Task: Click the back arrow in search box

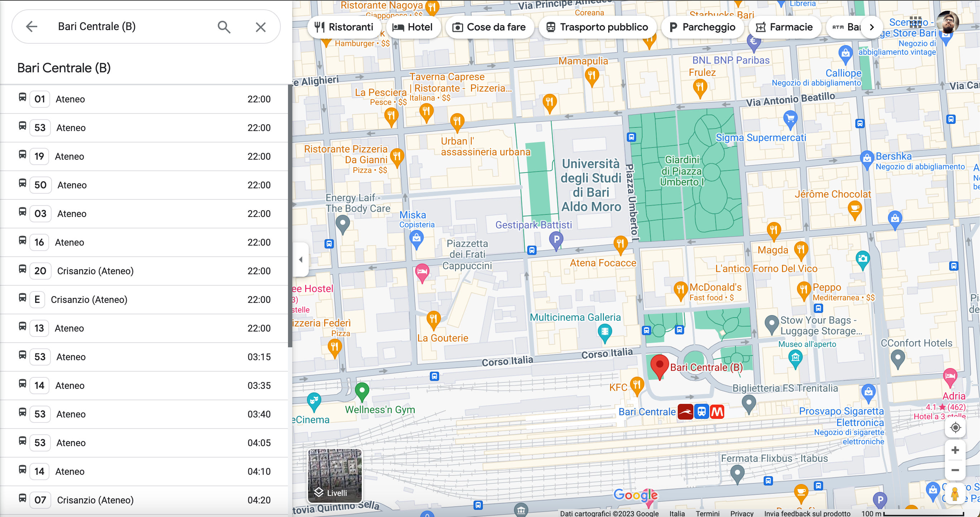Action: pyautogui.click(x=32, y=26)
